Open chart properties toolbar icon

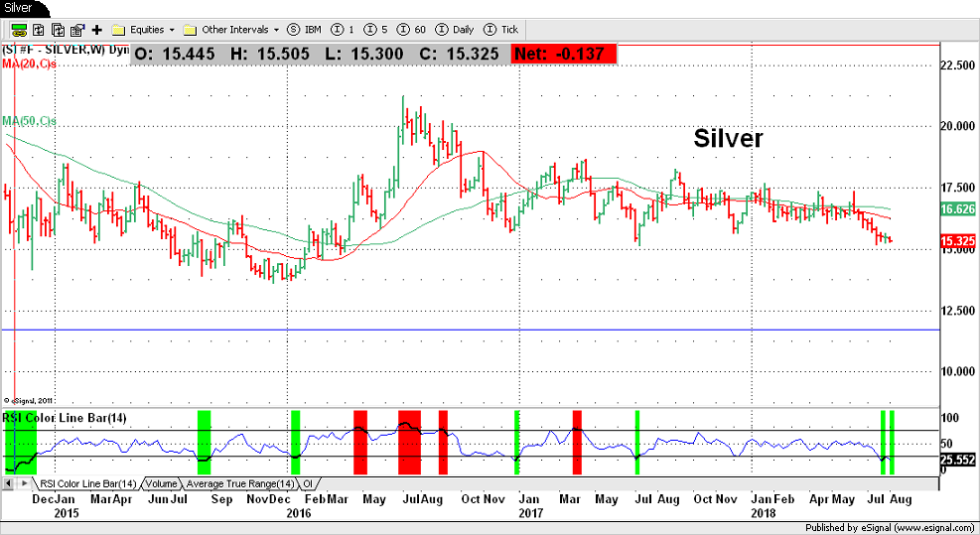click(77, 30)
